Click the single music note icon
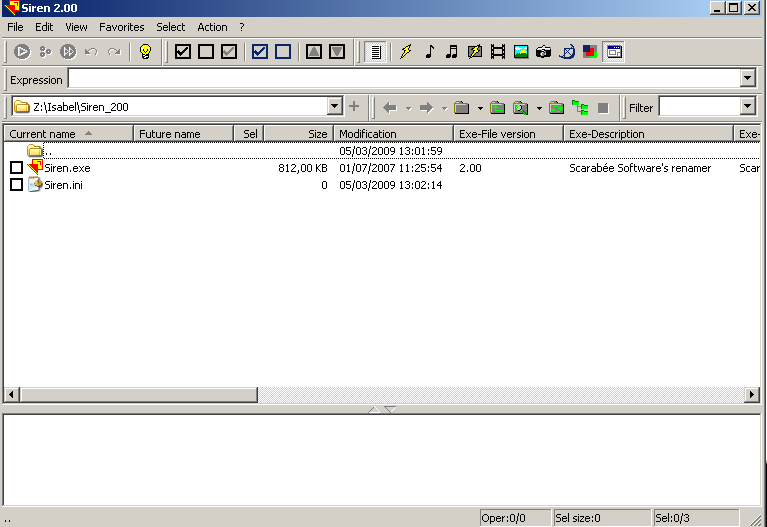Viewport: 767px width, 527px height. pos(429,51)
